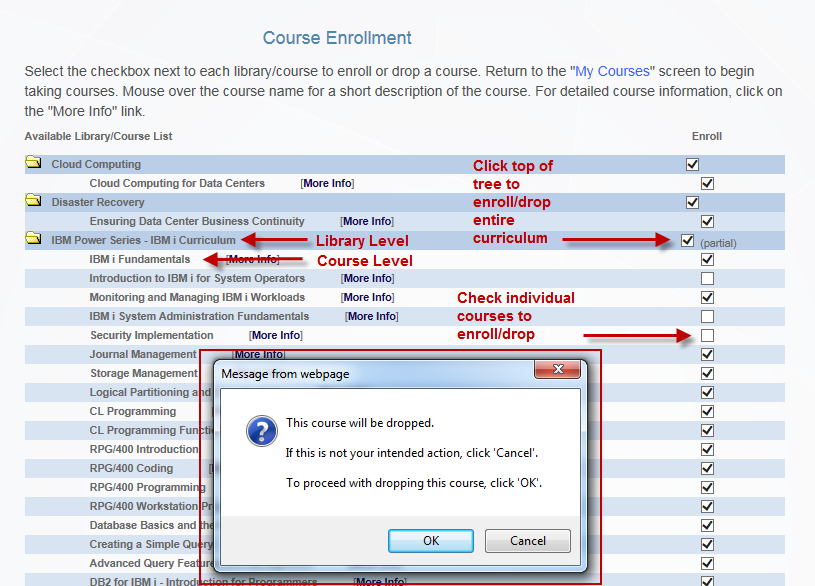Viewport: 815px width, 586px height.
Task: Open the My Courses link
Action: pyautogui.click(x=612, y=71)
